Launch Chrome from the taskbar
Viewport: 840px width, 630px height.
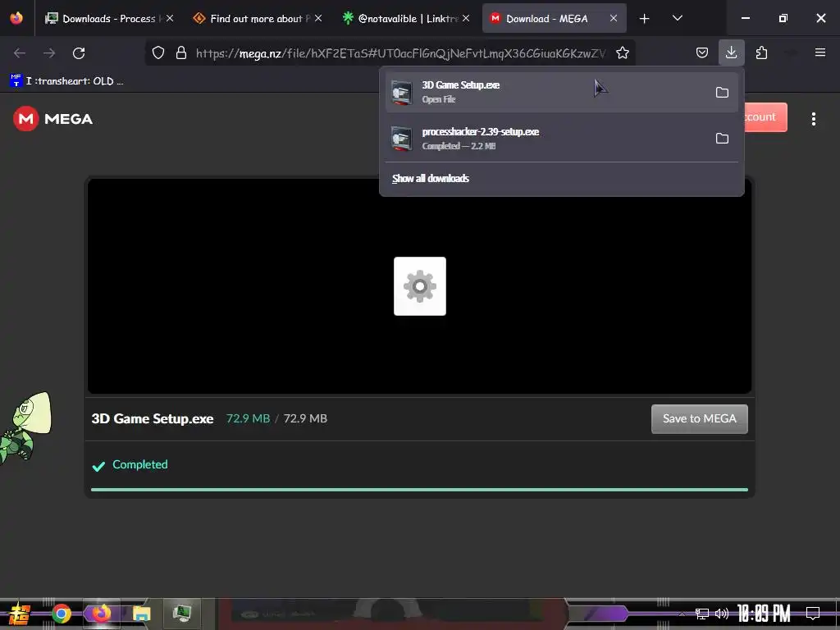pyautogui.click(x=62, y=614)
